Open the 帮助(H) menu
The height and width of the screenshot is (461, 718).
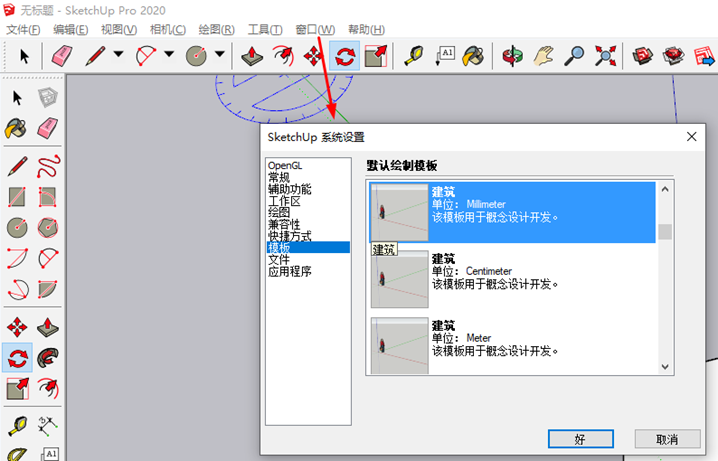[x=366, y=30]
